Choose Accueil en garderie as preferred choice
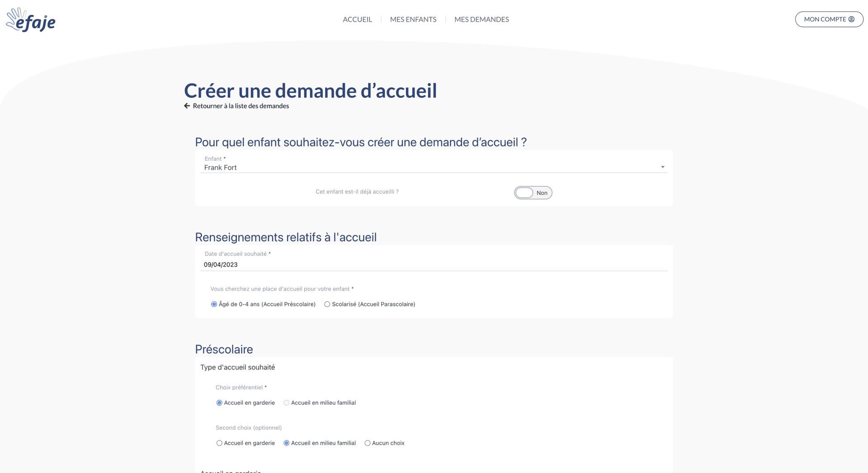 (219, 403)
